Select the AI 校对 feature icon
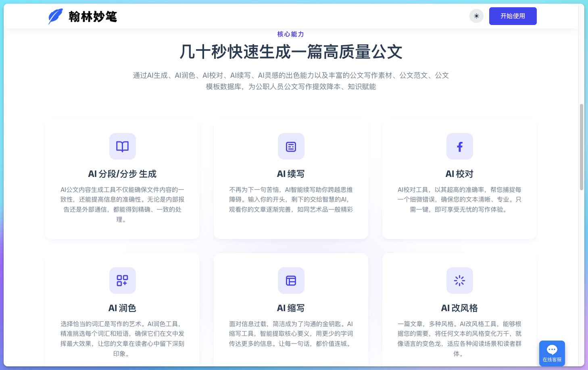Image resolution: width=588 pixels, height=370 pixels. point(459,146)
